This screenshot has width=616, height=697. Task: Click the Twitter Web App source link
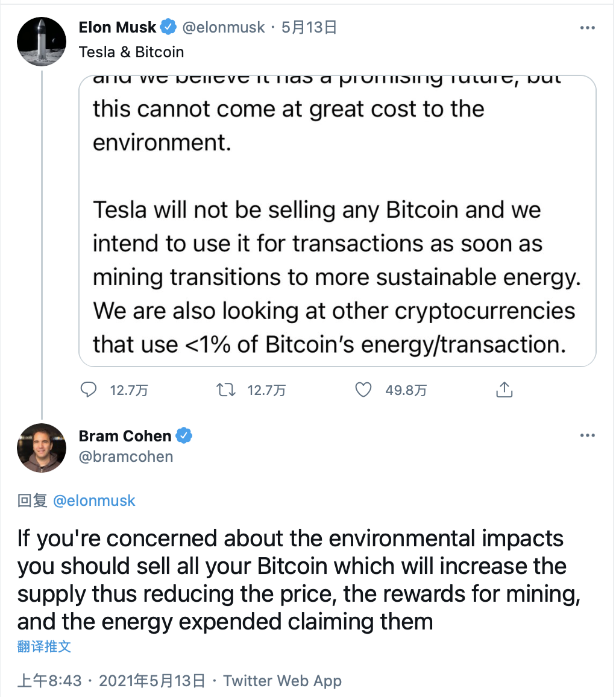pos(282,681)
